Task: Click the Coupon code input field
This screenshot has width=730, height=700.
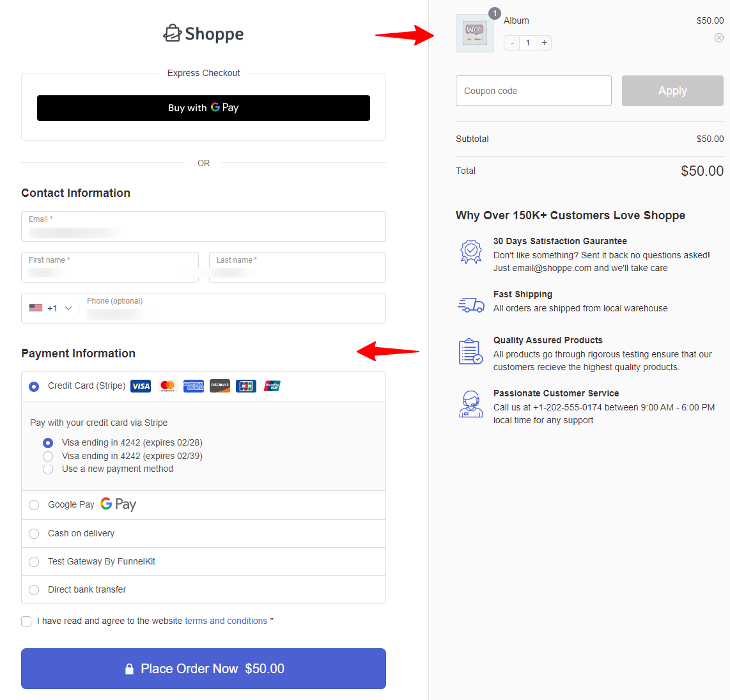Action: (534, 91)
